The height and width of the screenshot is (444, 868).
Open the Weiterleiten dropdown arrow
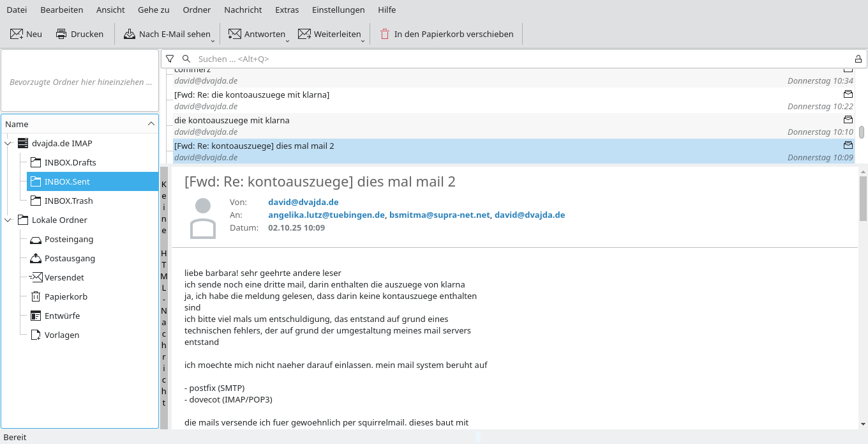pos(363,40)
